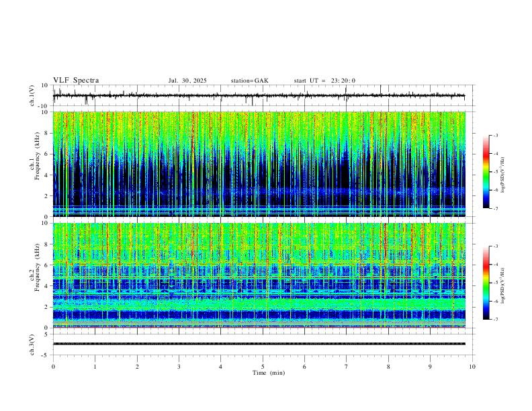Click the 5 tick on ch.3(V) axis
Viewport: 532px width, 411px height.
[46, 334]
